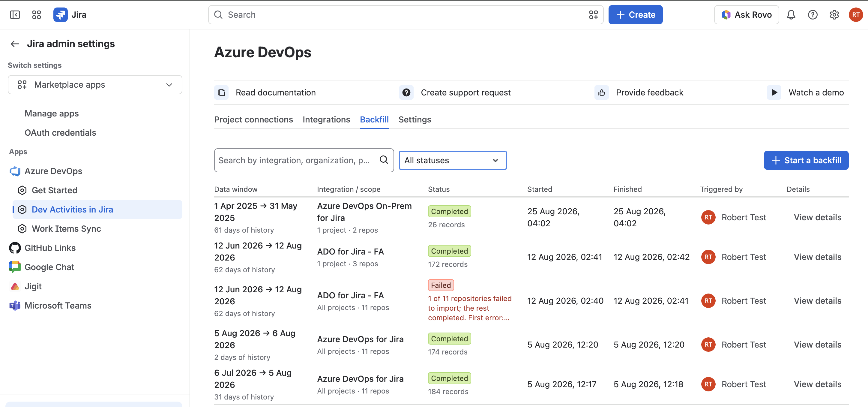Screen dimensions: 868x407
Task: Click the Create support request link
Action: coord(466,93)
